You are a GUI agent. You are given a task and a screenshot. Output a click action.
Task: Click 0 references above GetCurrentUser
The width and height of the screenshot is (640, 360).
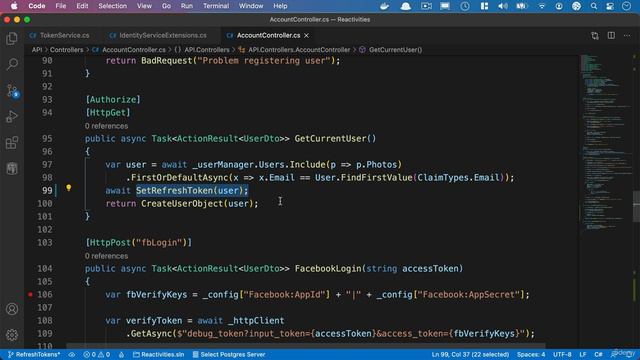[106, 126]
